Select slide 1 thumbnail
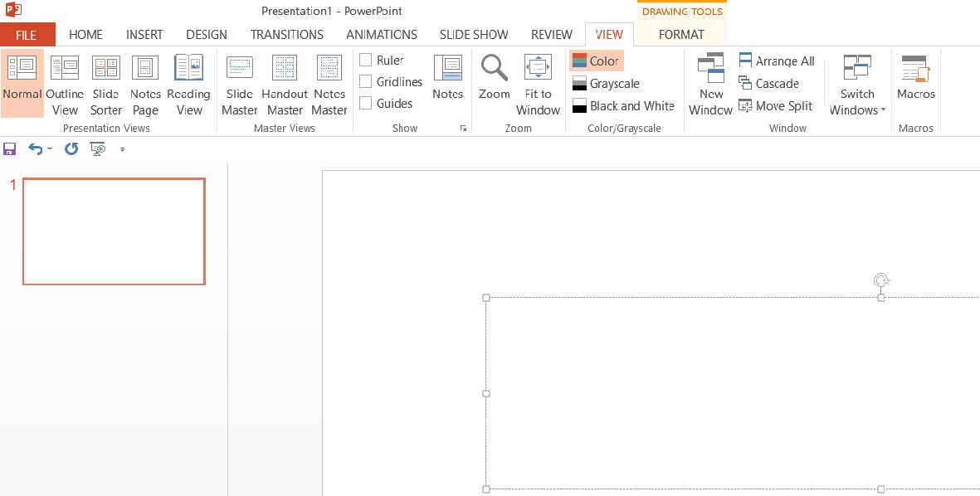This screenshot has width=980, height=496. (x=114, y=231)
